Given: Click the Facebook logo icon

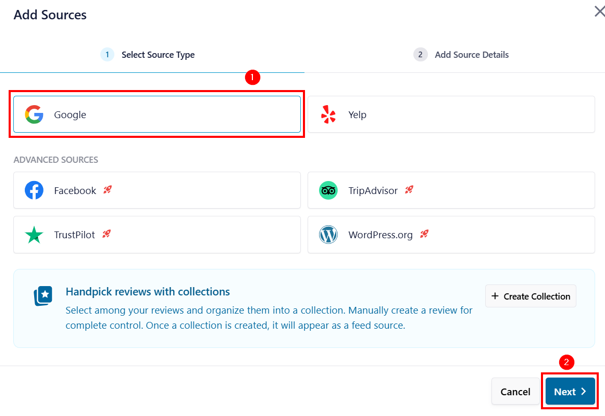Looking at the screenshot, I should (x=34, y=190).
